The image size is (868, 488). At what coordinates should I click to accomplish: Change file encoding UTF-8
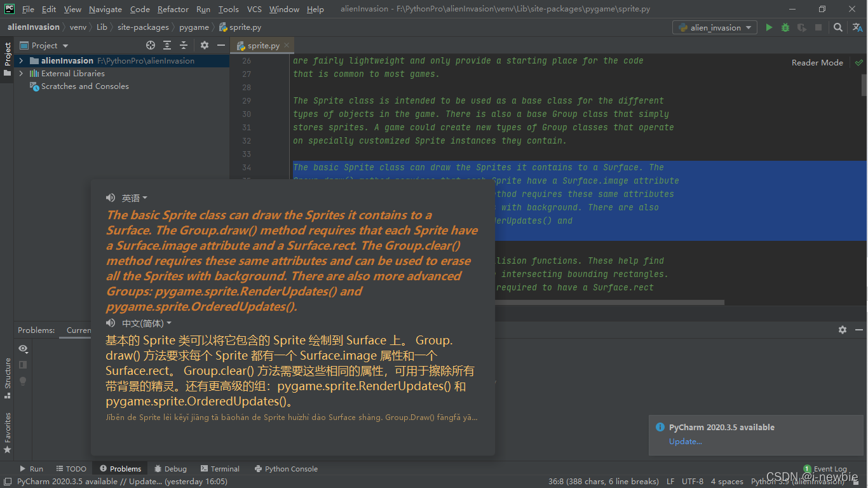coord(693,482)
